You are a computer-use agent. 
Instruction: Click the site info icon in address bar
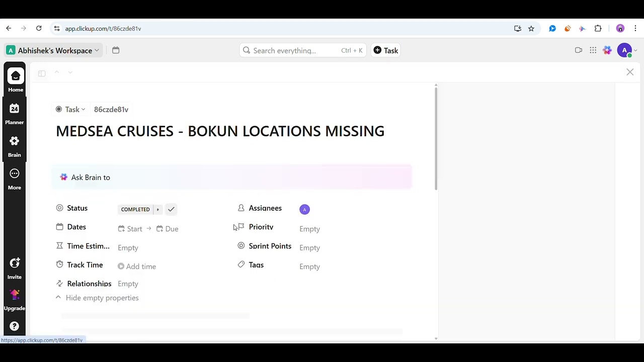click(x=57, y=29)
